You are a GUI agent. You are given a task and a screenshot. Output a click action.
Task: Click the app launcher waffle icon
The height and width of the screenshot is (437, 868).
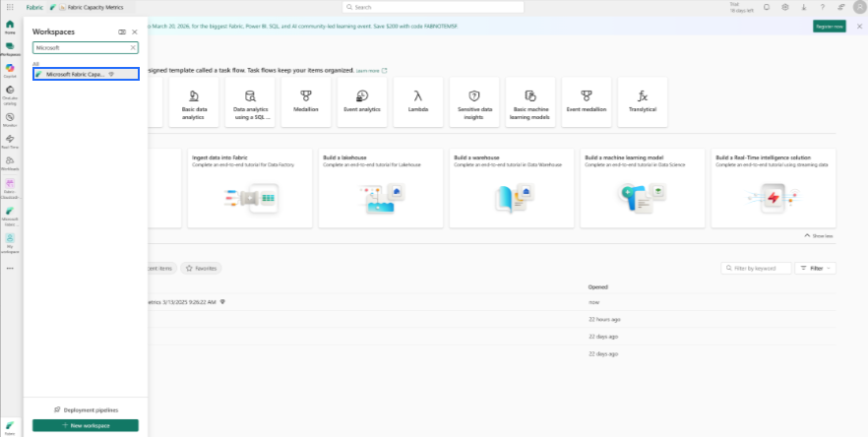coord(9,7)
